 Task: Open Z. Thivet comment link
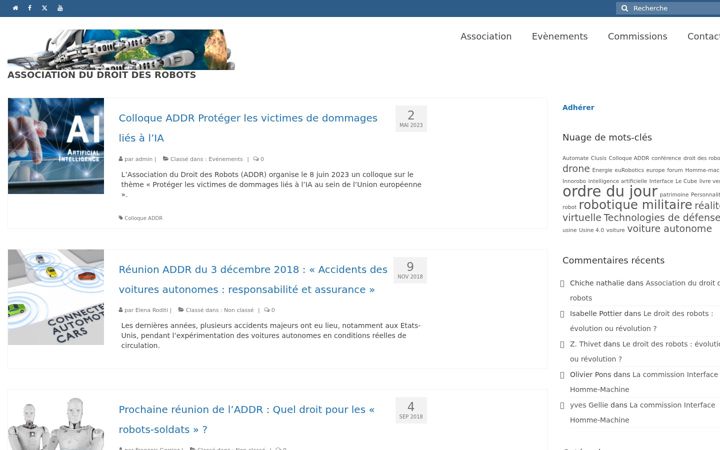[x=643, y=351]
